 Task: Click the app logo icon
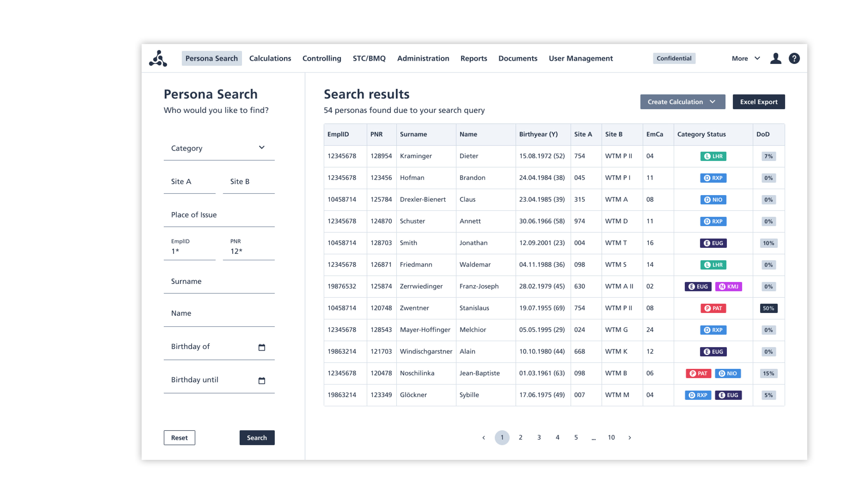coord(158,58)
